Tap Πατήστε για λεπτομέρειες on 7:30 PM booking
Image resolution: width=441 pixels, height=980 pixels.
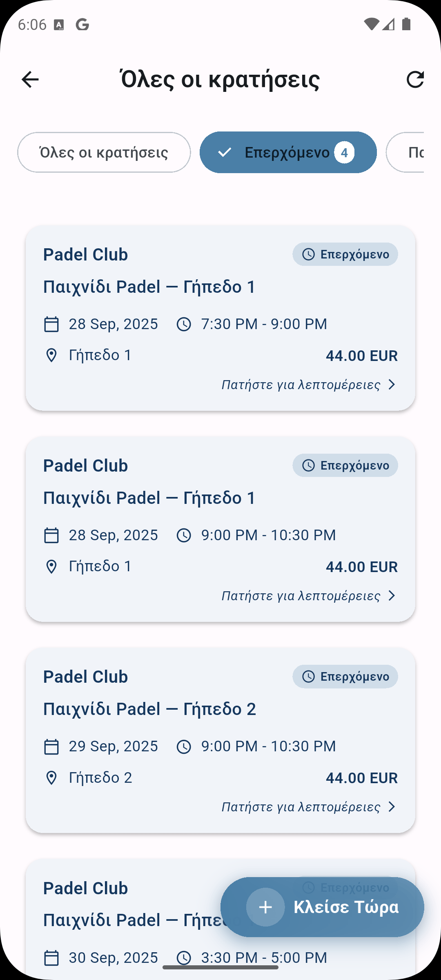tap(301, 385)
